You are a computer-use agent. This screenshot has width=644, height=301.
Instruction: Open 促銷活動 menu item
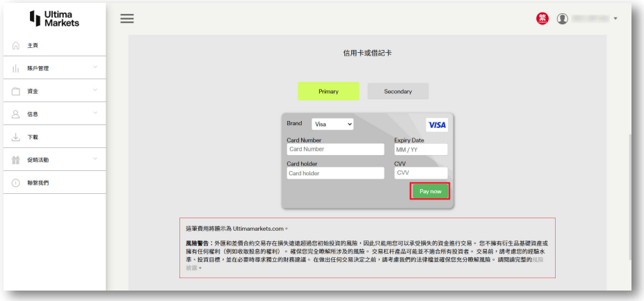55,160
